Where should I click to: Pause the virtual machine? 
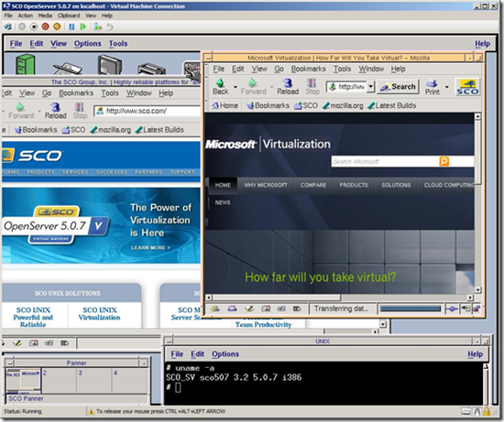(x=71, y=27)
